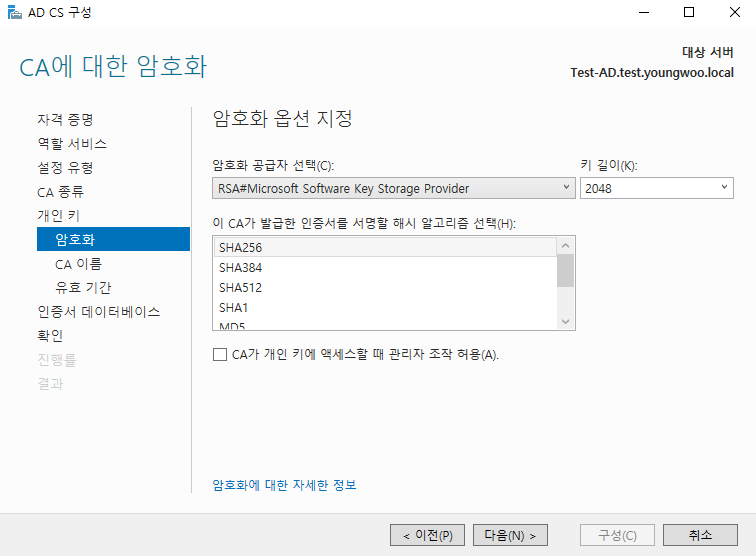Select SHA512 hash algorithm

tap(385, 288)
